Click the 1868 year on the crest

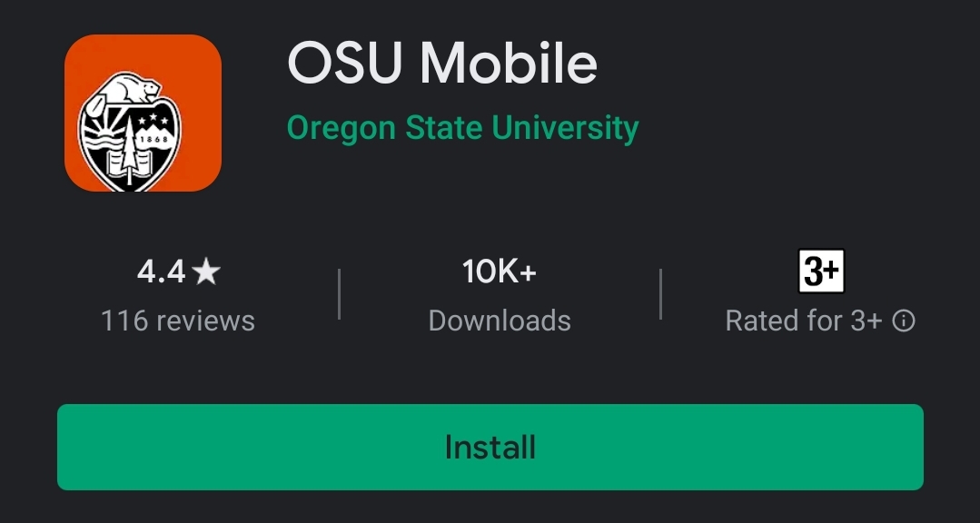pos(153,139)
